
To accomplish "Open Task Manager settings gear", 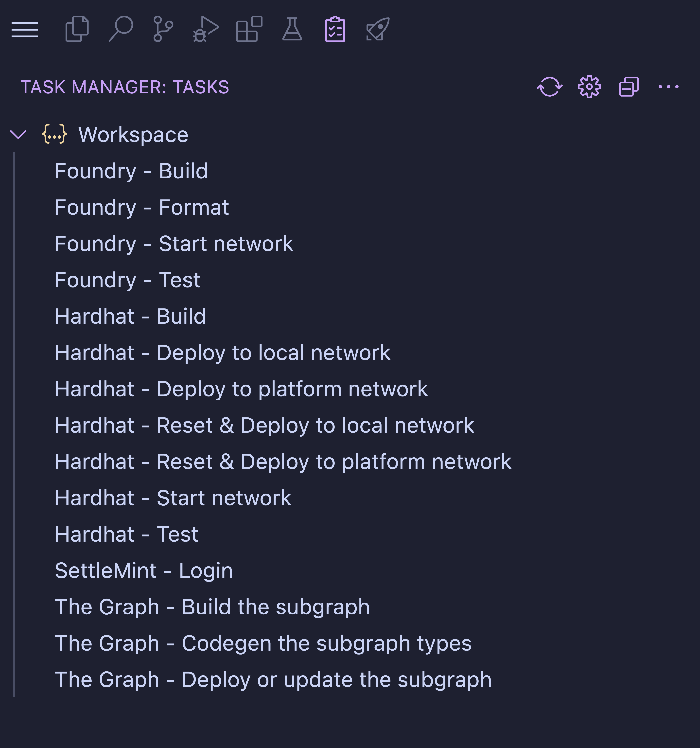I will 589,87.
